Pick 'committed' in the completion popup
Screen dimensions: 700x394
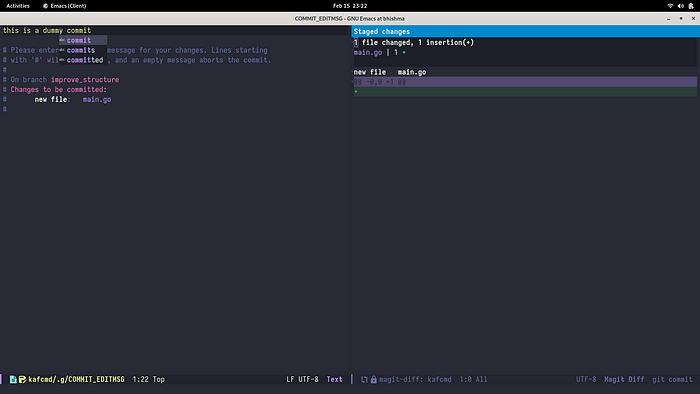[x=83, y=60]
